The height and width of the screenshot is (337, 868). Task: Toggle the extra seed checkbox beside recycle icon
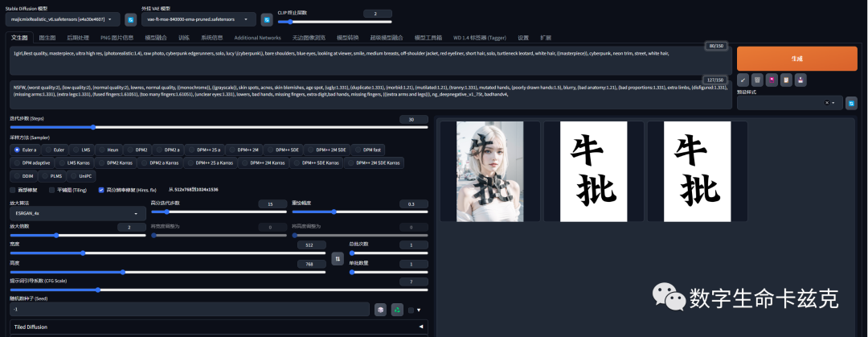click(411, 310)
